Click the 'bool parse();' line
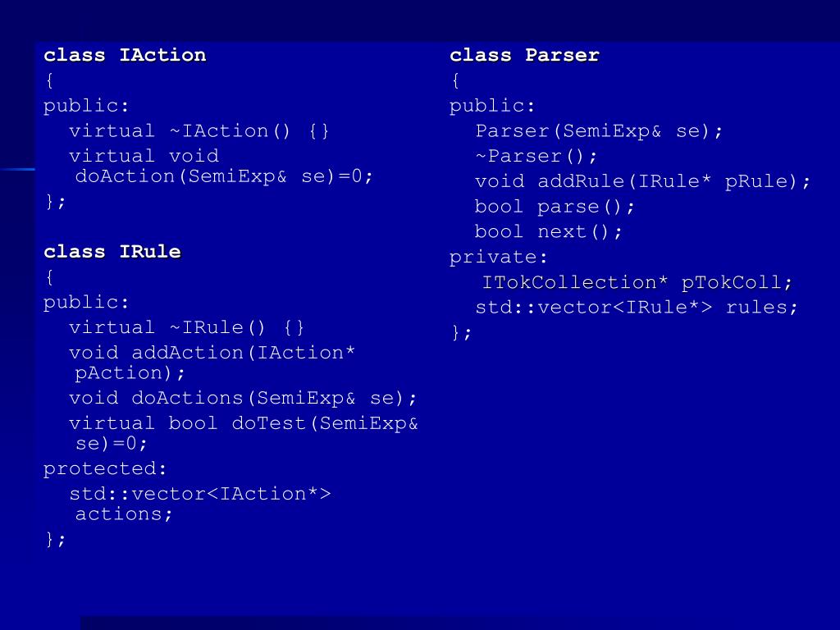The width and height of the screenshot is (840, 630). [555, 206]
